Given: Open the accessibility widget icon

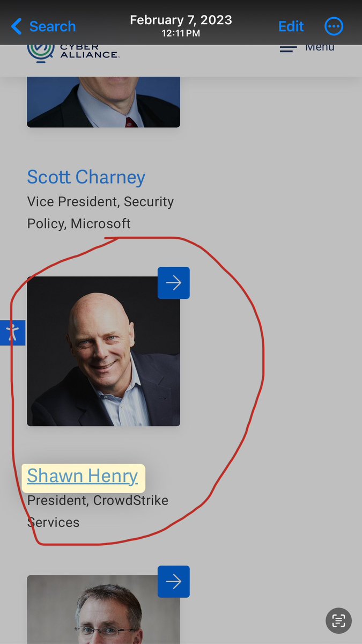Looking at the screenshot, I should pos(12,333).
